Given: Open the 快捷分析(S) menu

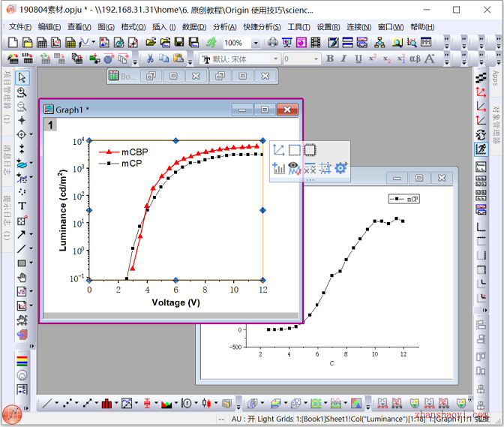Looking at the screenshot, I should pyautogui.click(x=262, y=27).
